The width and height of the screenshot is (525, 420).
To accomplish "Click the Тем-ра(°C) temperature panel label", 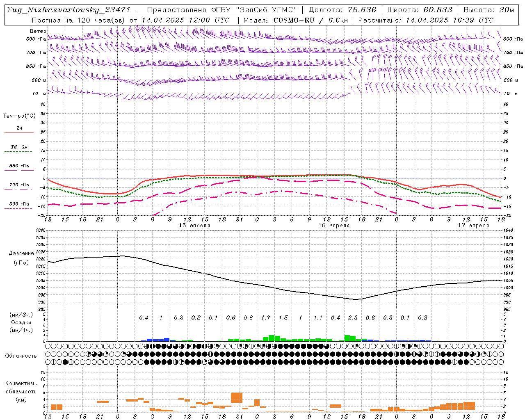I will [x=19, y=116].
